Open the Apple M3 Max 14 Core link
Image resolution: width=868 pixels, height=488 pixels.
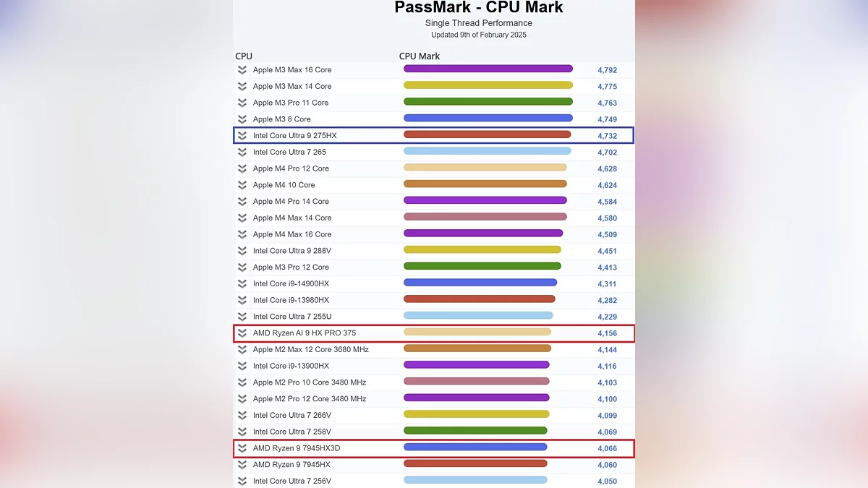point(292,87)
